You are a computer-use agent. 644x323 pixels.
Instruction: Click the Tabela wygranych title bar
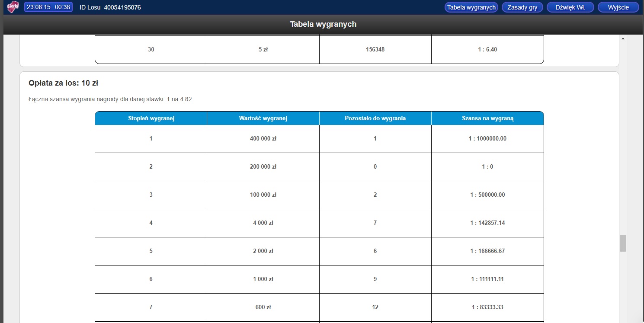click(x=323, y=24)
